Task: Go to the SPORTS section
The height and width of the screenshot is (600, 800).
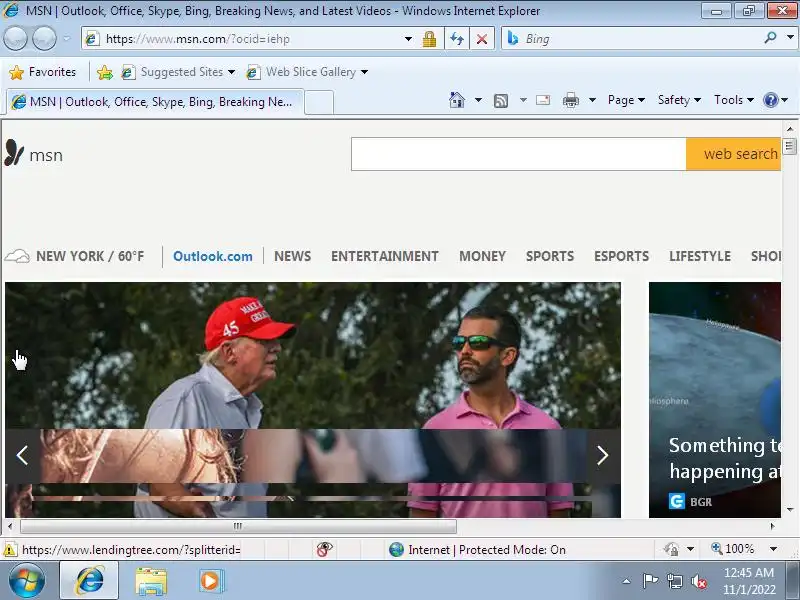Action: [x=550, y=256]
